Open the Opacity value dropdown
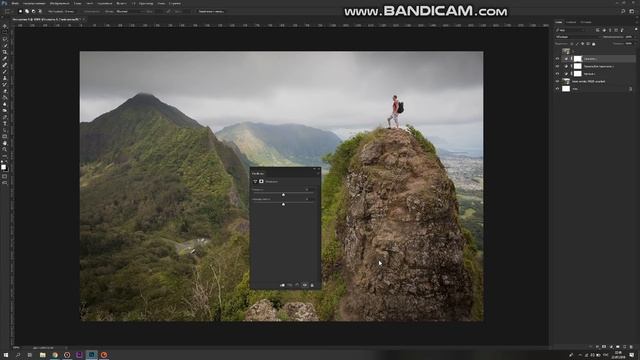640x360 pixels. click(x=636, y=37)
